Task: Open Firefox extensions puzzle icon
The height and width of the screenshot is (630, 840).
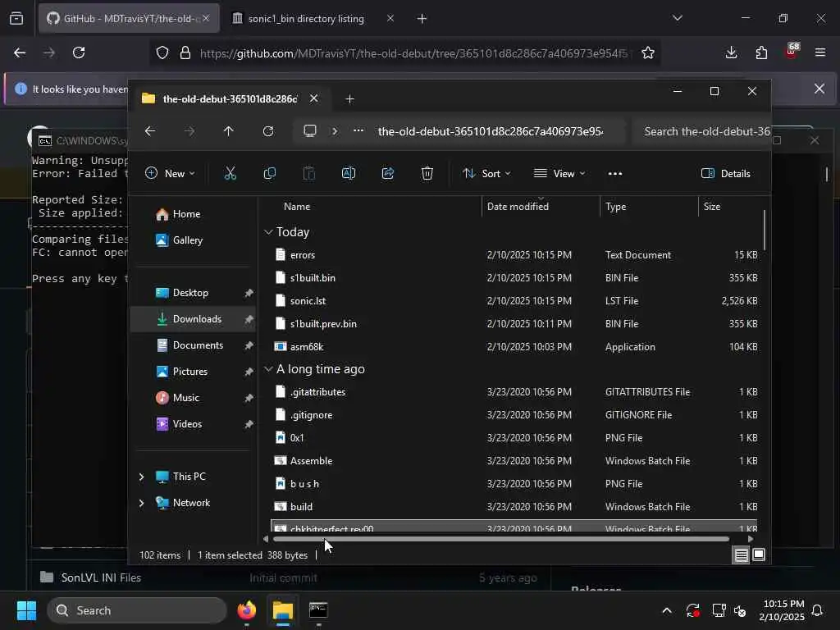Action: coord(761,52)
